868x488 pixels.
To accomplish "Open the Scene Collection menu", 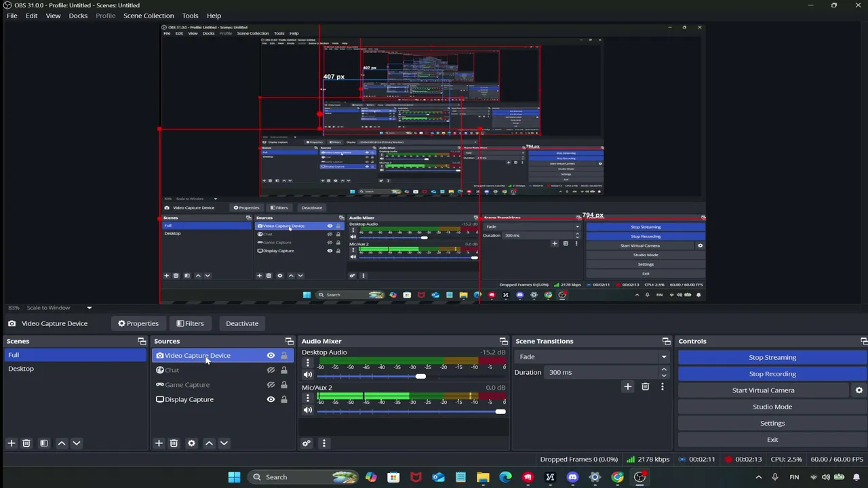I will 149,16.
